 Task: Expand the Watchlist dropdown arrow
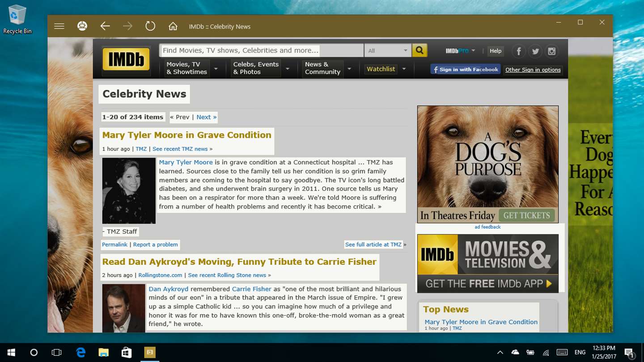coord(404,69)
